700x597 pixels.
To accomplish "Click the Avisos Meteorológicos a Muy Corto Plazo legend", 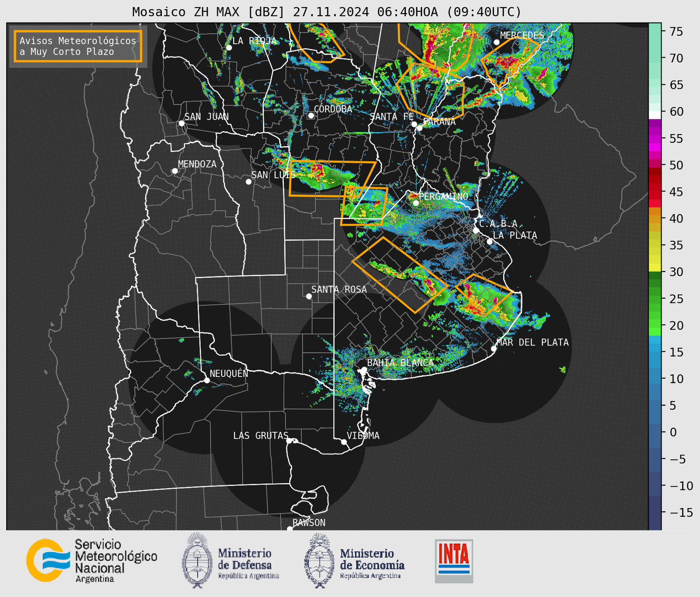I will [78, 46].
